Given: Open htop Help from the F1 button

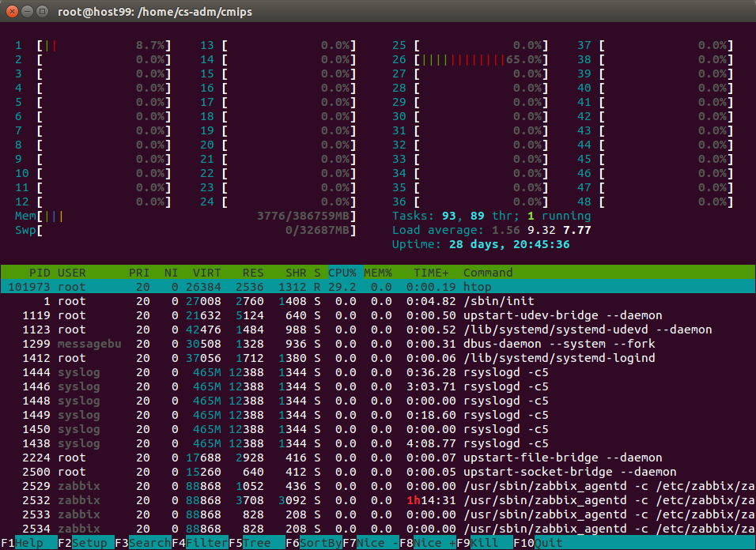Looking at the screenshot, I should (29, 543).
